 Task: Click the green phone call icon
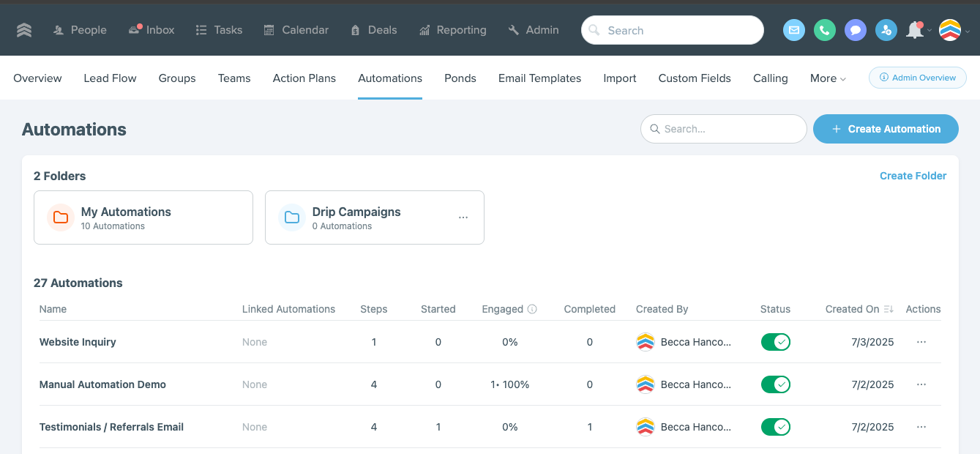(825, 30)
